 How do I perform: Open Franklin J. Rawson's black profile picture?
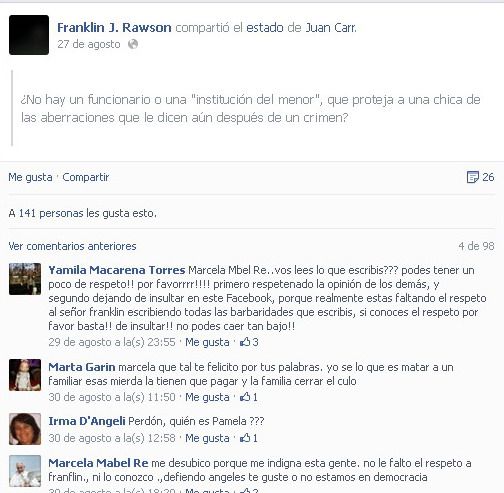tap(29, 35)
